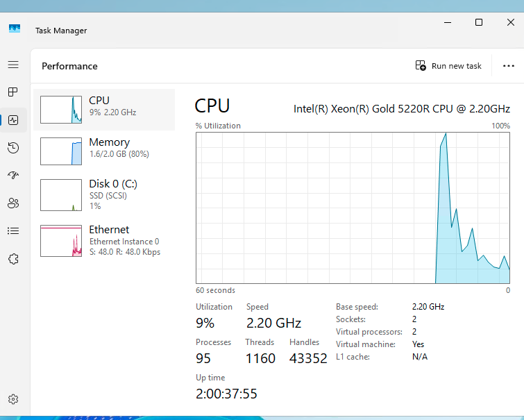Click the CPU mini graph thumbnail
524x420 pixels.
61,110
